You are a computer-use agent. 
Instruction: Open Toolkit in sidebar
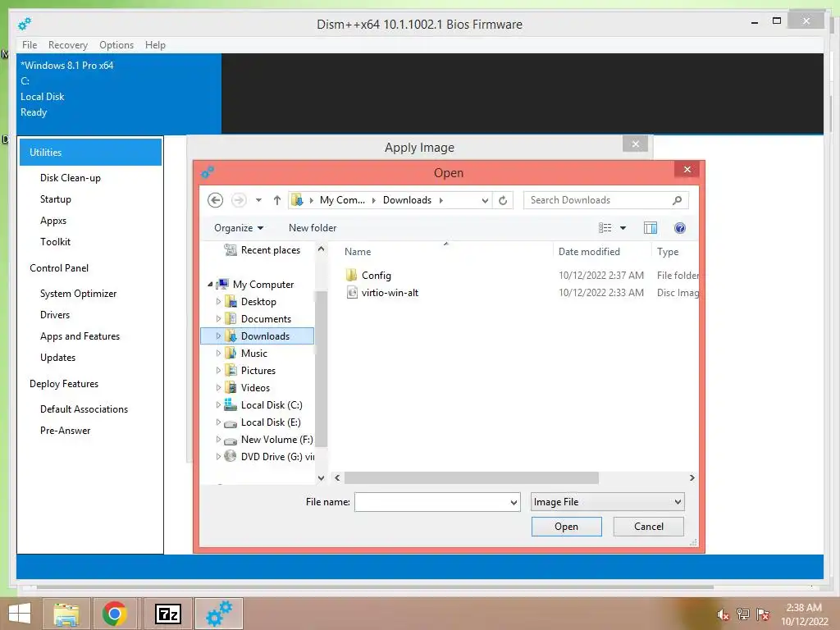tap(55, 242)
